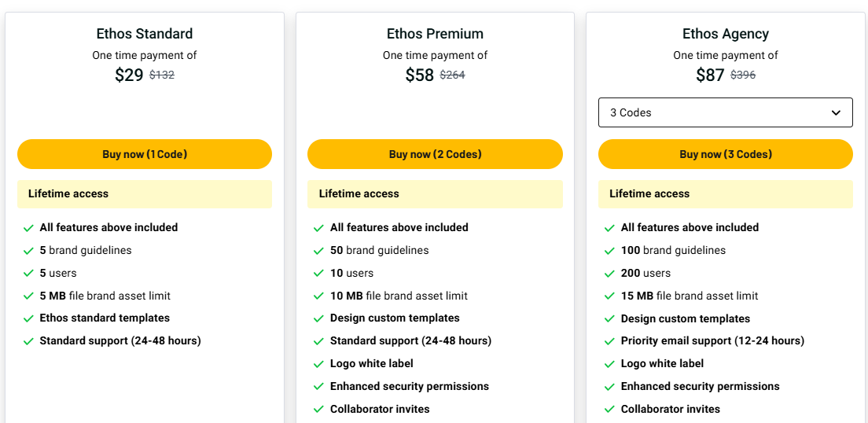Click the chevron arrow in Codes selector
This screenshot has height=423, width=868.
pyautogui.click(x=836, y=112)
